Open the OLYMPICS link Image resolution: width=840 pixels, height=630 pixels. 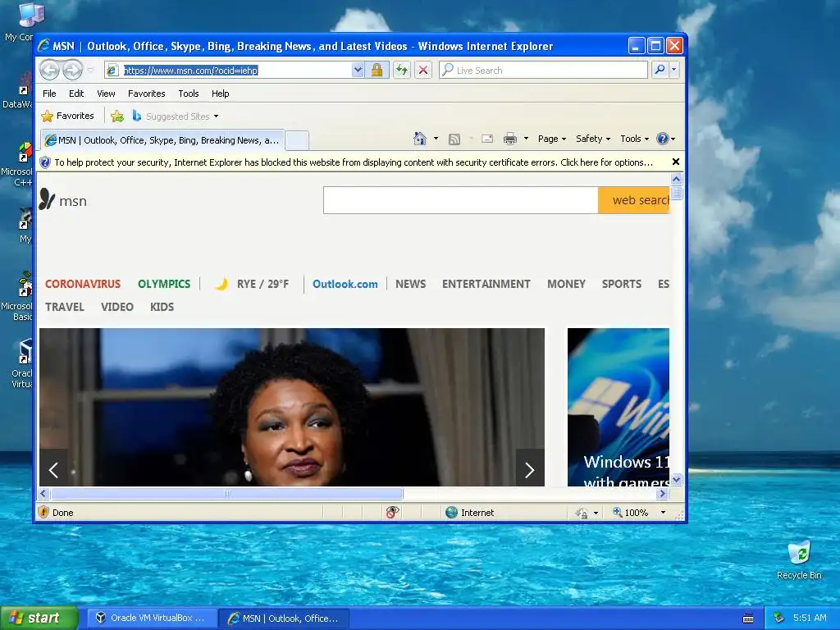point(164,284)
